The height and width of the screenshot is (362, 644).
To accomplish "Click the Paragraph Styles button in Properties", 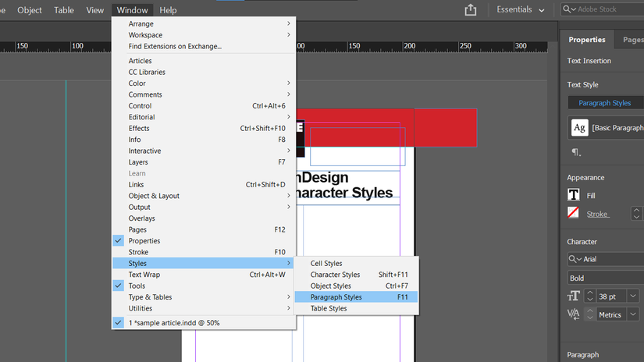I will coord(606,103).
